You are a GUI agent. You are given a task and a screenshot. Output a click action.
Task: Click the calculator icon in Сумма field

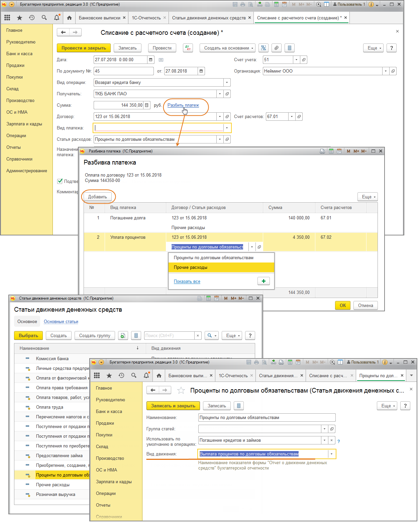[146, 105]
